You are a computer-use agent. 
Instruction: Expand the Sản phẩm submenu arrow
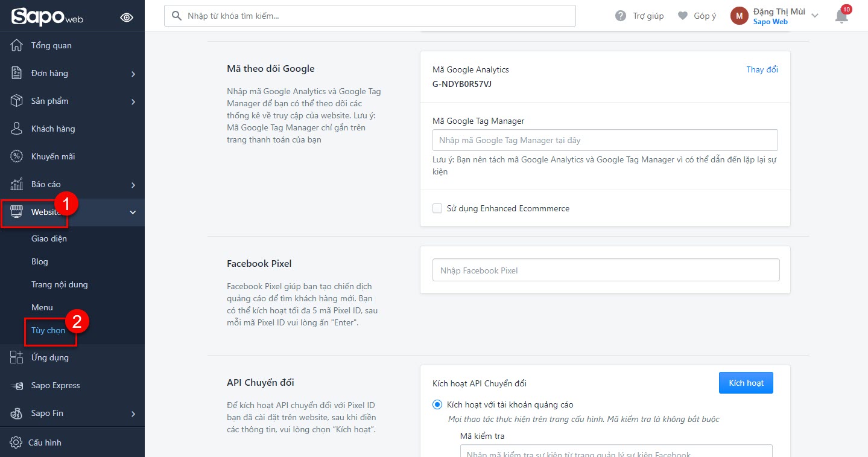[133, 101]
